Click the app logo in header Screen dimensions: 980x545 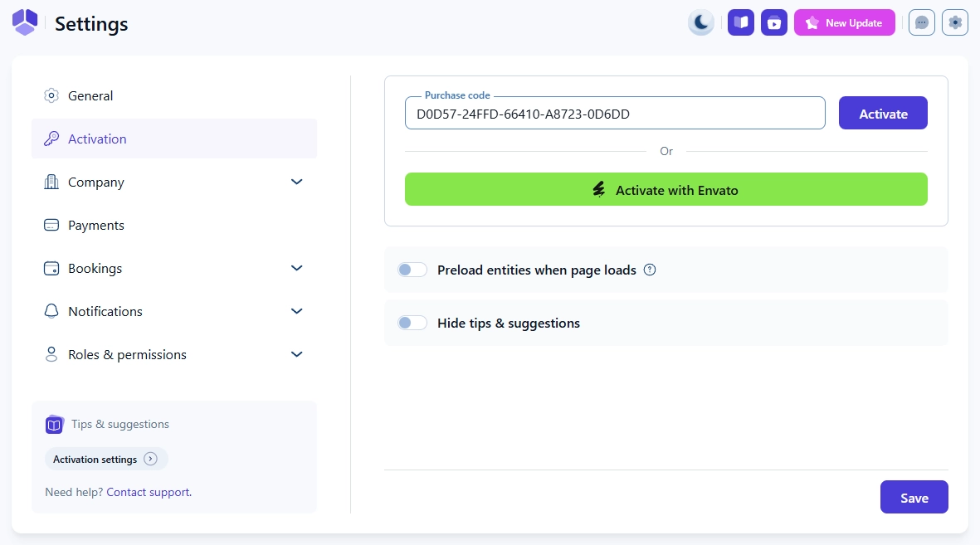point(25,22)
